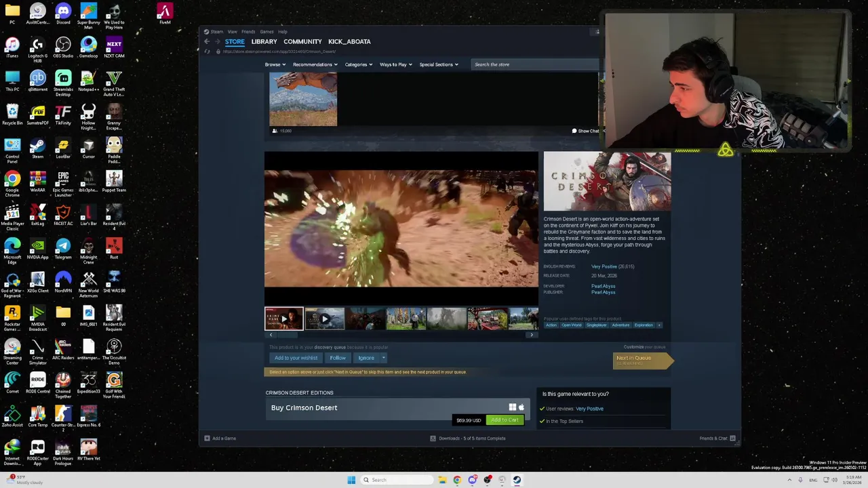Open Google Chrome desktop shortcut
This screenshot has width=868, height=488.
(12, 182)
